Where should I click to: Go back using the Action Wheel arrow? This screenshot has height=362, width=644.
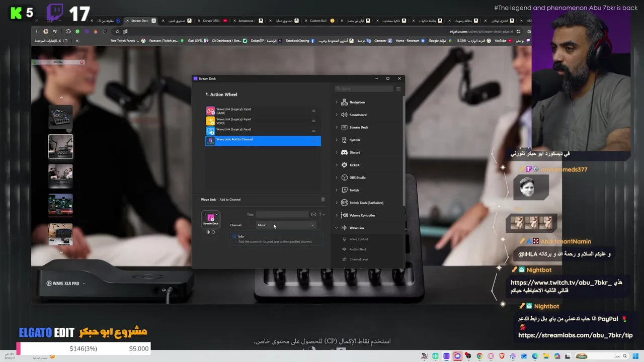click(x=207, y=94)
